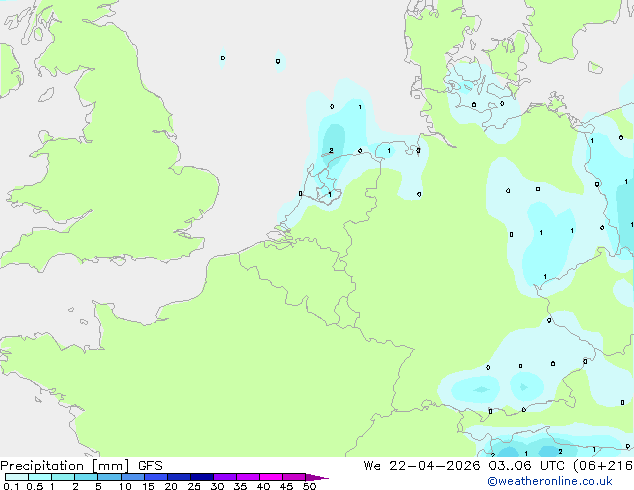Click the 30–35 mm purple legend swatch
Screen dimensions: 634x490
[x=225, y=477]
